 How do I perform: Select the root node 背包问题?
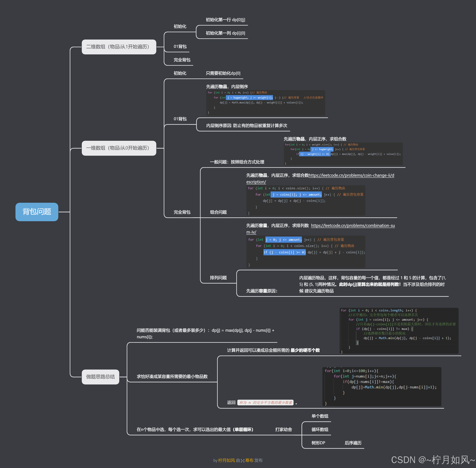(37, 212)
